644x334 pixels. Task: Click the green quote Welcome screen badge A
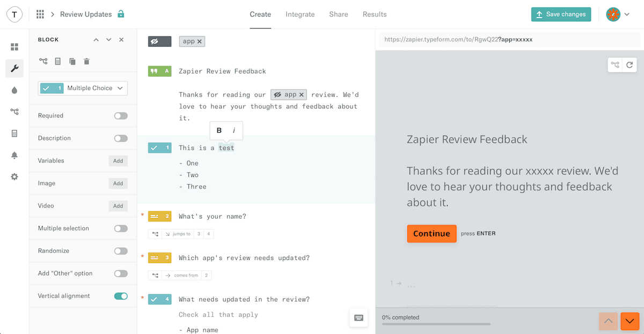159,71
